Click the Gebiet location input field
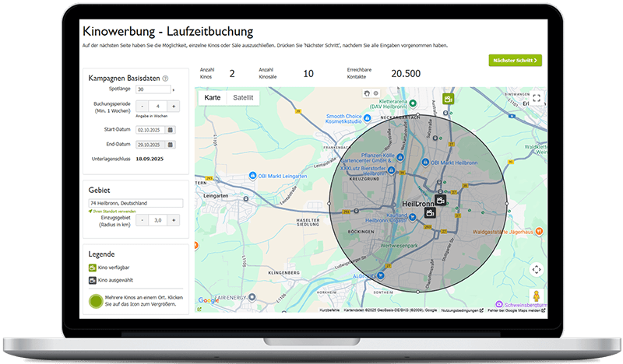The image size is (623, 364). coord(136,203)
